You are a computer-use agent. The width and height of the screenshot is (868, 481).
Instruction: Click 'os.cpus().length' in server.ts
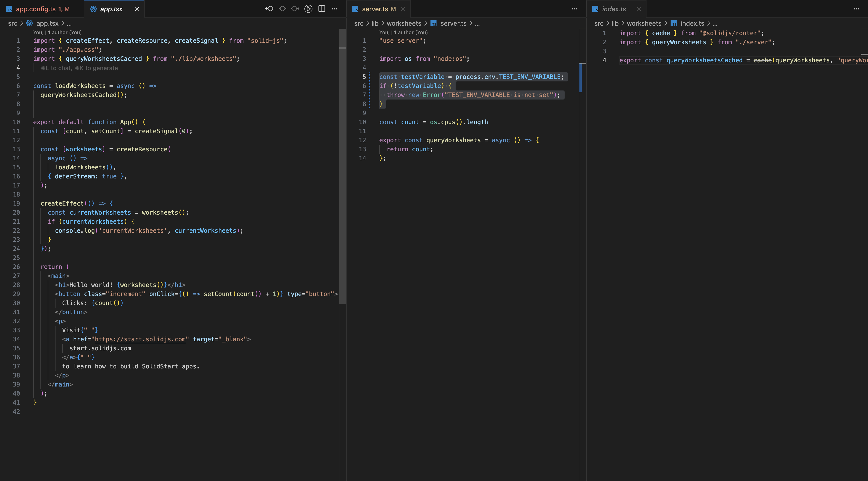tap(459, 122)
